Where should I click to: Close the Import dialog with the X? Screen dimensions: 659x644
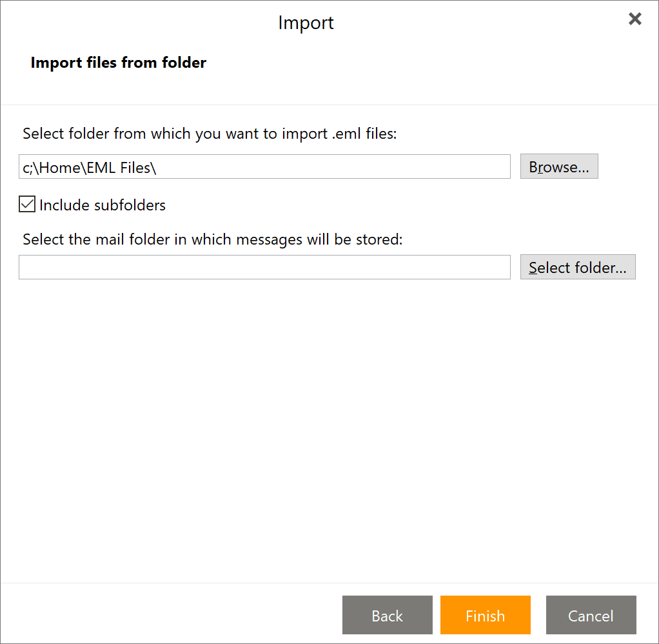[x=634, y=19]
